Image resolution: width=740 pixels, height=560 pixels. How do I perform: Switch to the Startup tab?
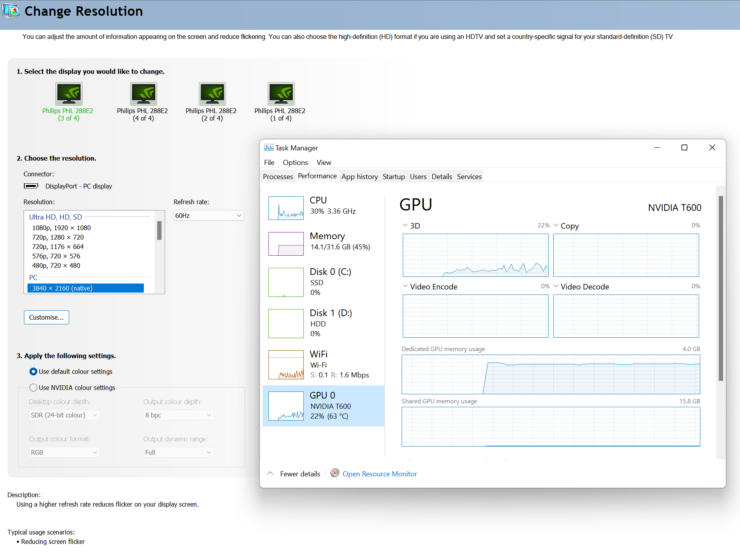(394, 177)
